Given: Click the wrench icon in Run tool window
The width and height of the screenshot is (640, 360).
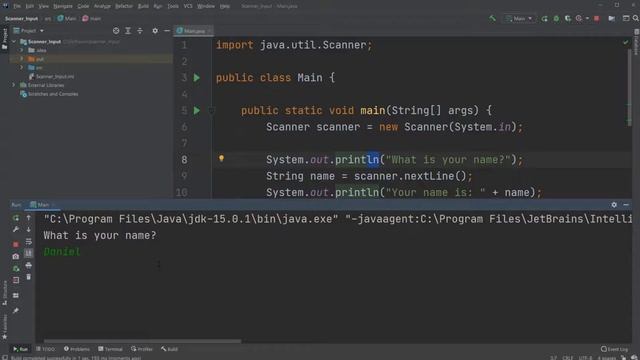Looking at the screenshot, I should (x=16, y=230).
